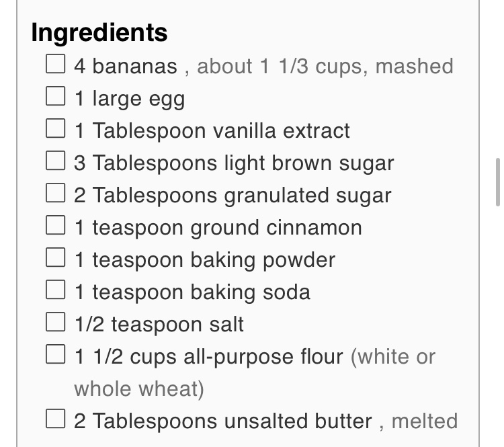Click the Ingredients heading
Image resolution: width=504 pixels, height=447 pixels.
tap(99, 32)
